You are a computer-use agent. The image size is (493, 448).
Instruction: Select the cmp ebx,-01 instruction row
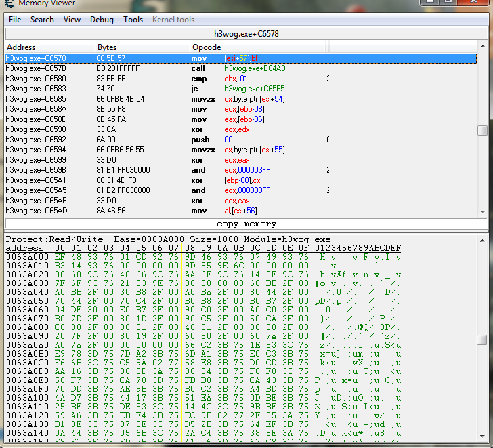click(169, 79)
